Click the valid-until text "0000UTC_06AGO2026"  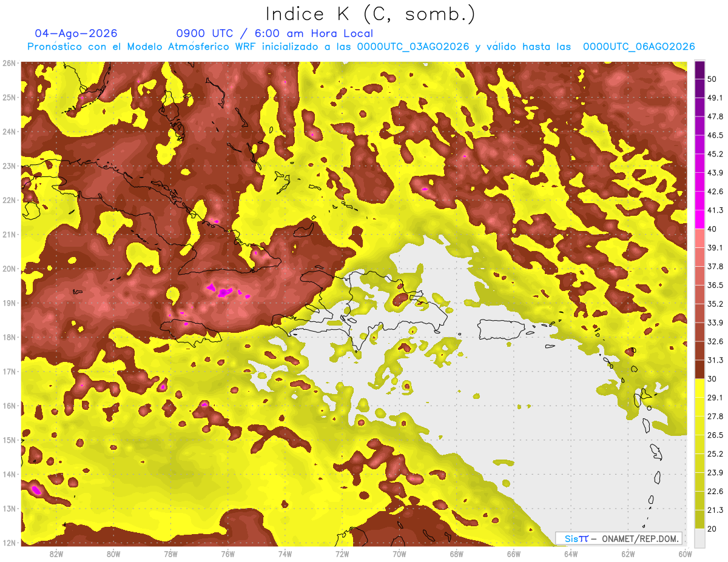click(x=639, y=47)
